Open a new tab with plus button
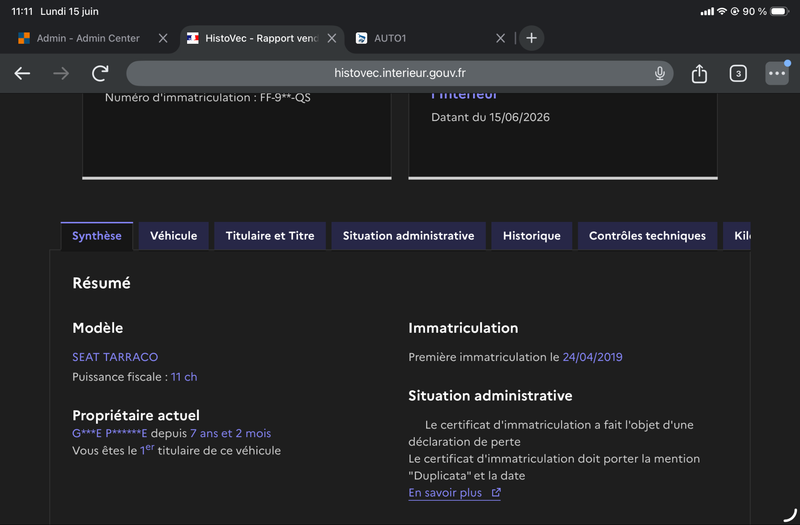800x525 pixels. pyautogui.click(x=531, y=38)
